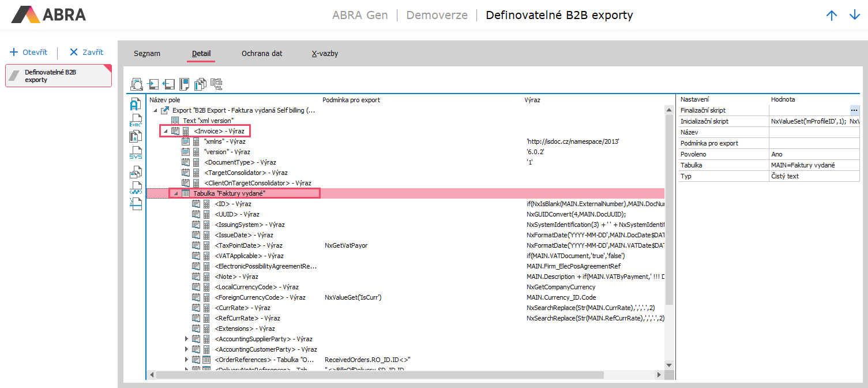
Task: Open the X-vazby tab
Action: click(325, 54)
